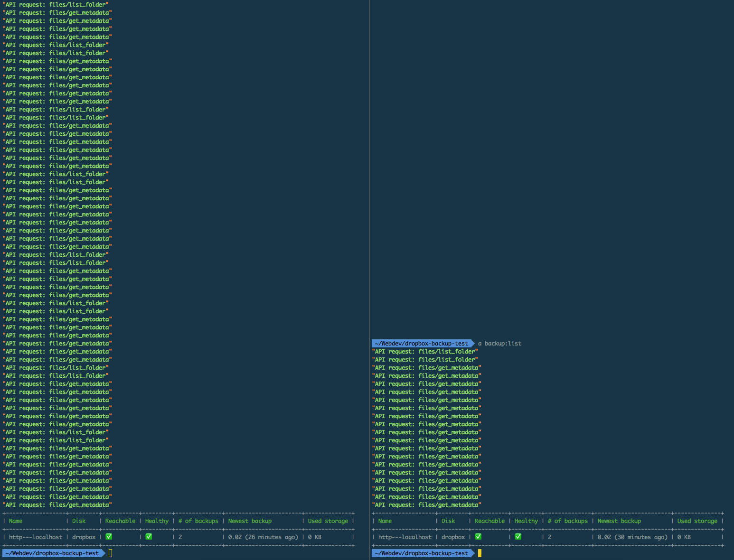This screenshot has height=560, width=734.
Task: Click '0.02 (26 minutes ago)' in left pane
Action: (x=263, y=537)
